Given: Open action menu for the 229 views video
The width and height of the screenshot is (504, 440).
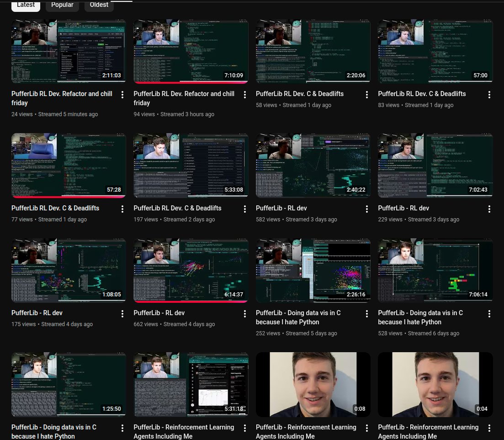Looking at the screenshot, I should pos(489,209).
